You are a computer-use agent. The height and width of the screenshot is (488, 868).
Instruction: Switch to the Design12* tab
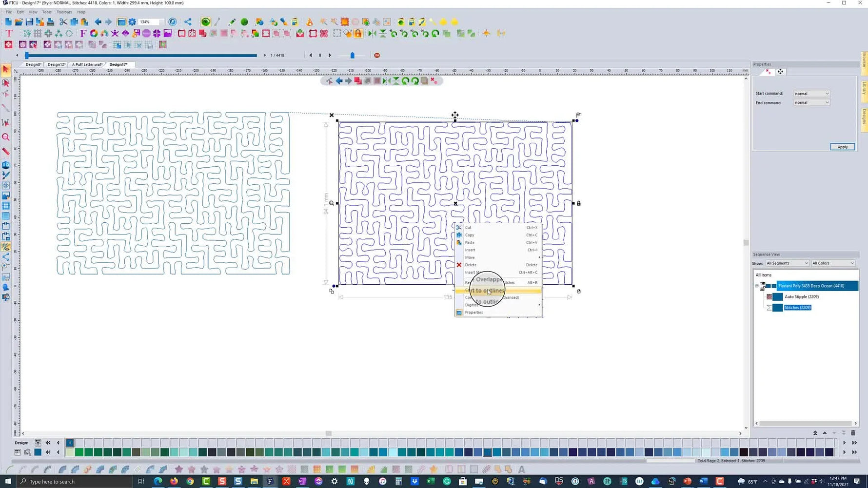[57, 64]
